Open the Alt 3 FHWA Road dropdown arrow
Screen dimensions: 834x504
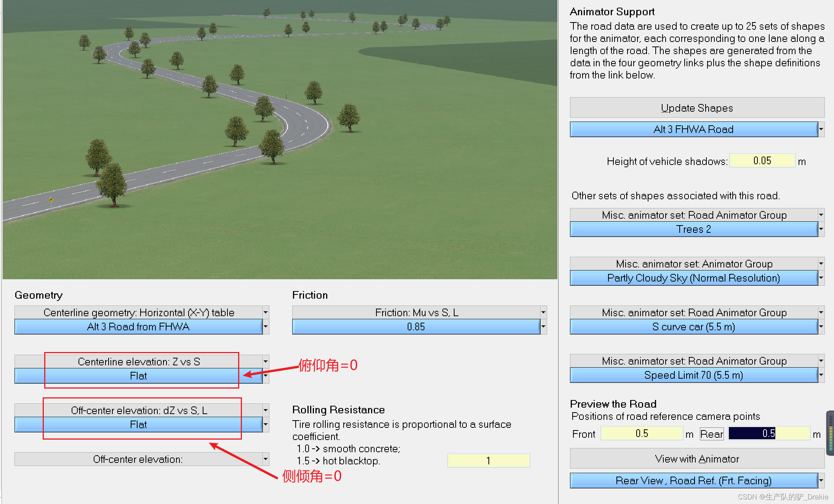(821, 129)
